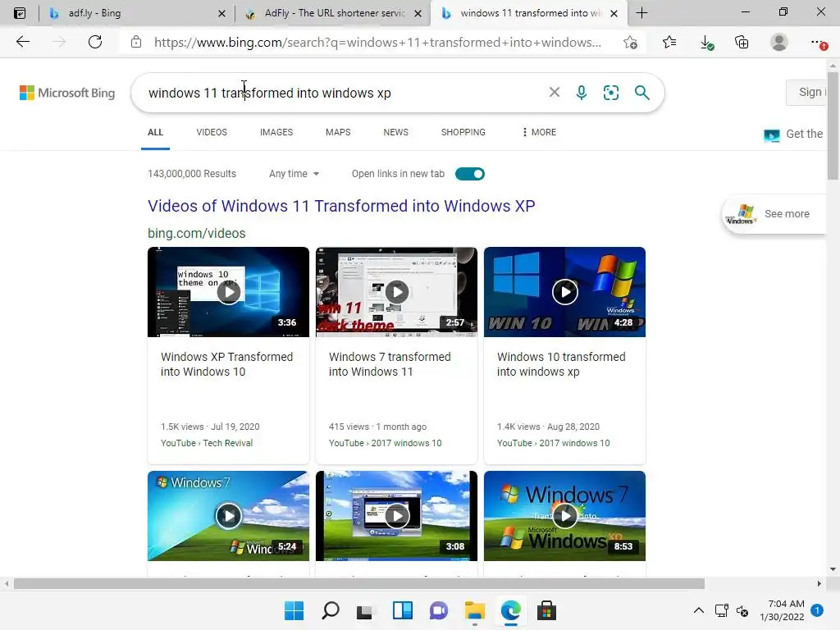Select the ALL search tab
The image size is (840, 630).
pos(155,132)
